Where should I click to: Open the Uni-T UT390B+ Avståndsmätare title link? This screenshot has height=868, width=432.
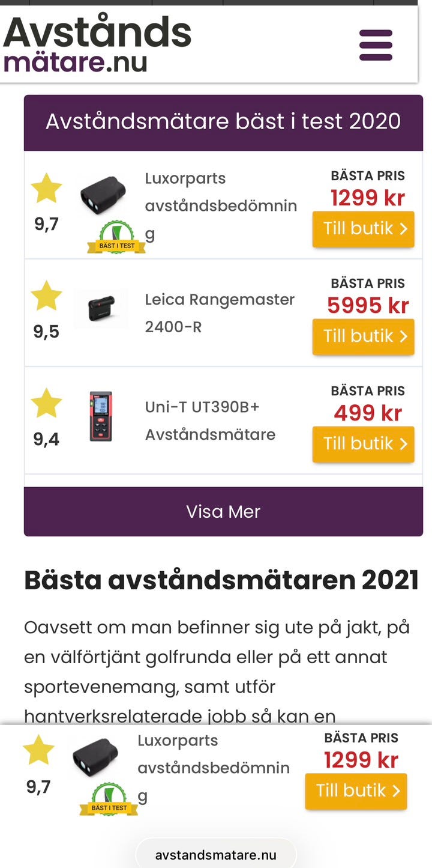pos(210,420)
